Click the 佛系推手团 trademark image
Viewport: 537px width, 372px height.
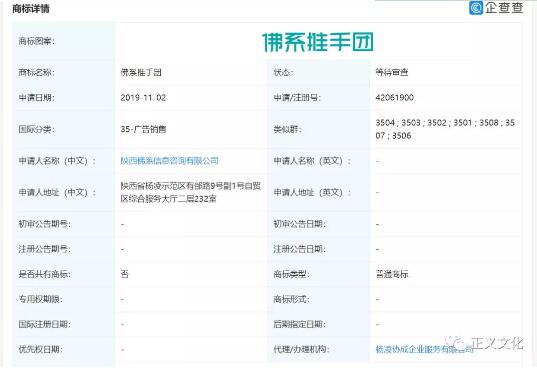[318, 42]
